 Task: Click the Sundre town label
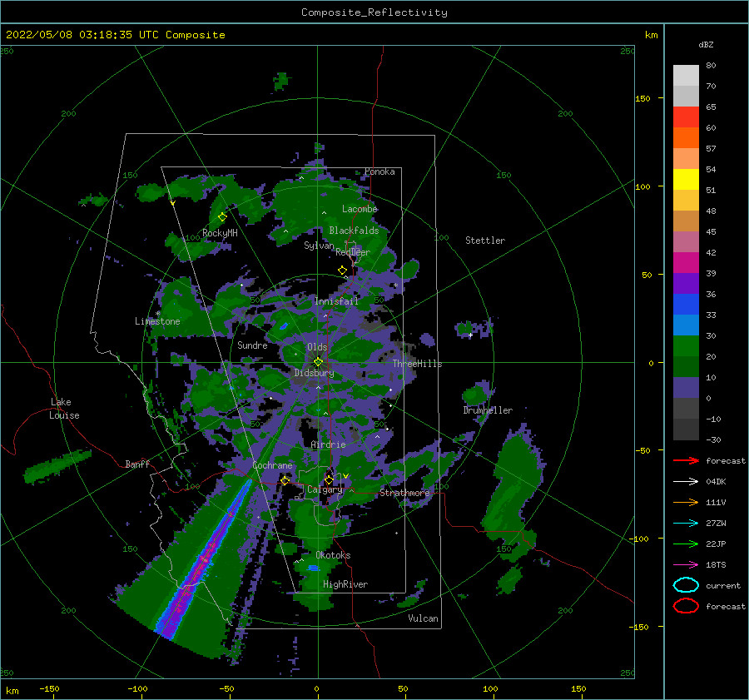pos(252,345)
